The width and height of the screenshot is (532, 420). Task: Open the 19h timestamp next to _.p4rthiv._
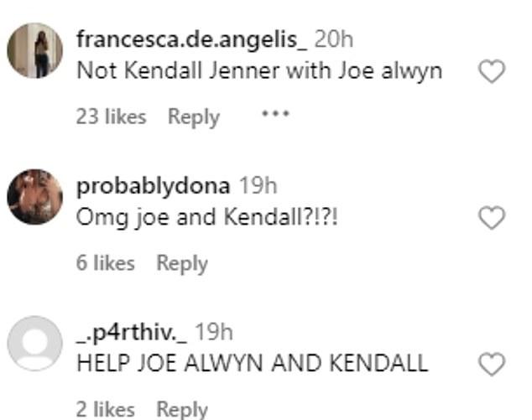click(x=214, y=332)
